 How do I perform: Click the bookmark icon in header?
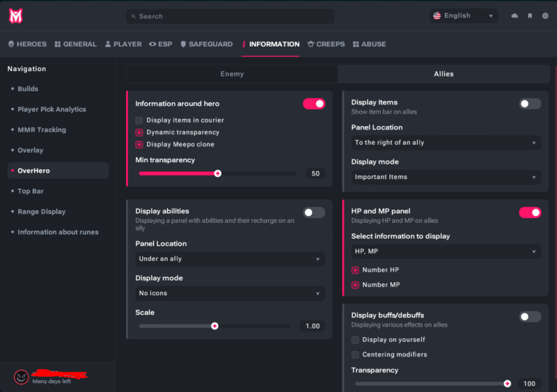pos(530,15)
